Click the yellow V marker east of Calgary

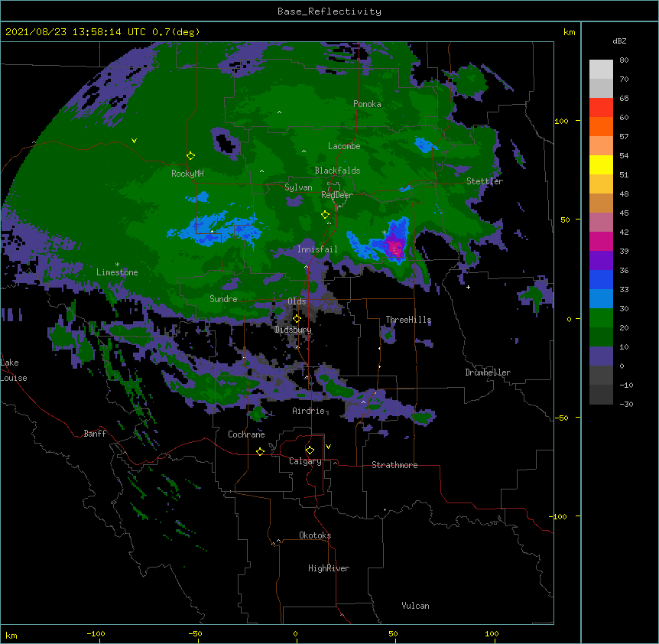pos(328,447)
